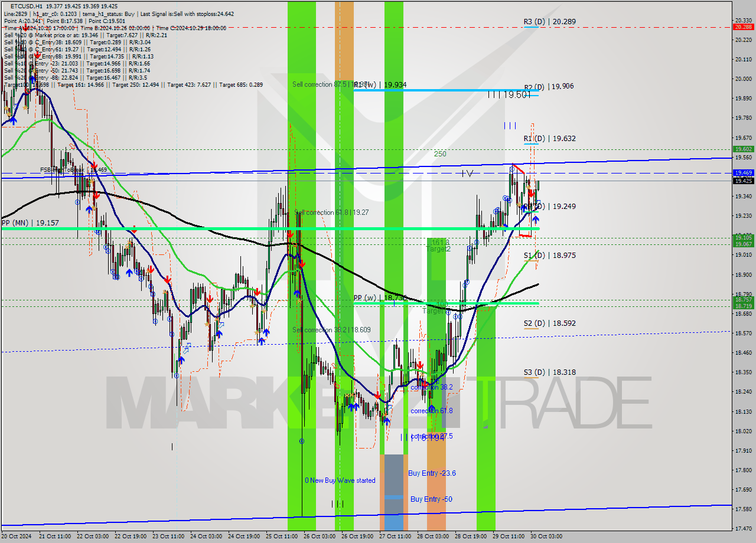756x543 pixels.
Task: Select the R2 (D) | 19.906 resistance label
Action: point(549,86)
